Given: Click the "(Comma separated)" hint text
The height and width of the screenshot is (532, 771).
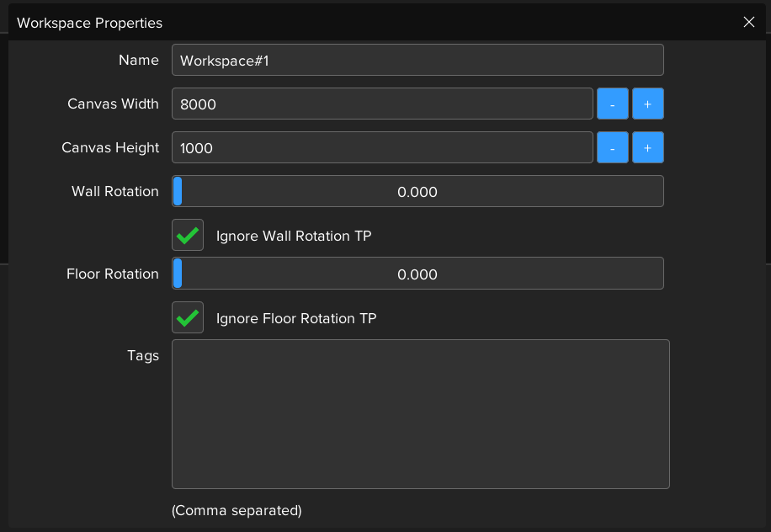Looking at the screenshot, I should click(x=237, y=510).
